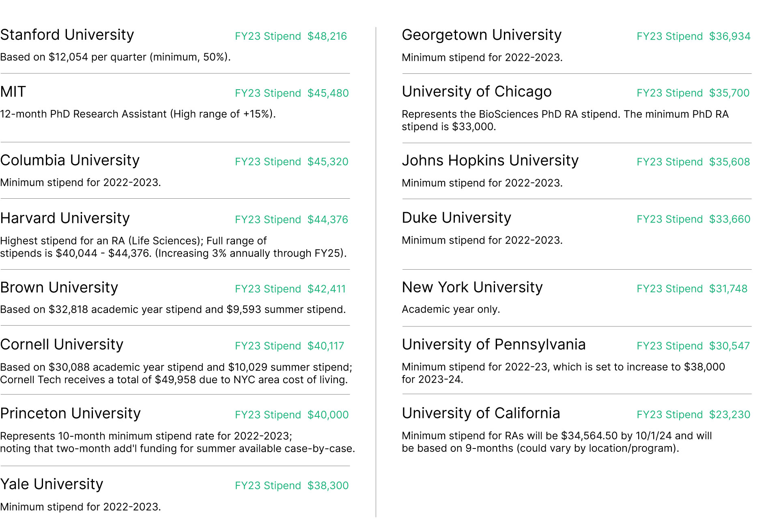779x532 pixels.
Task: Click the Stanford University heading
Action: [x=67, y=35]
